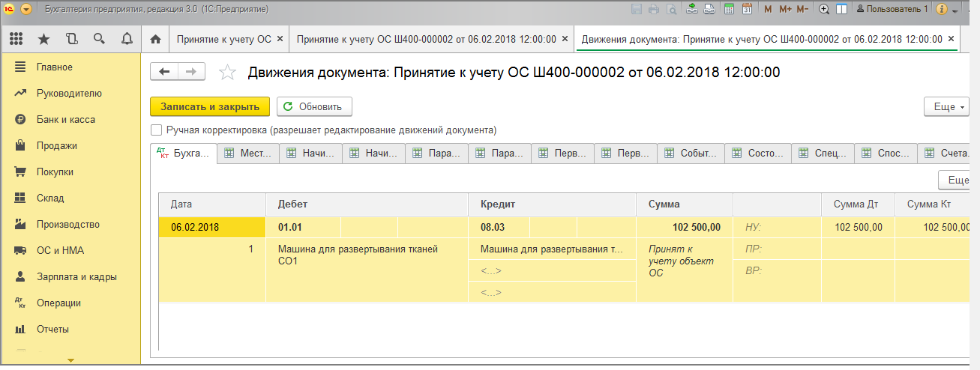Open the Продажи section
Screen dimensions: 980x370
tap(56, 146)
